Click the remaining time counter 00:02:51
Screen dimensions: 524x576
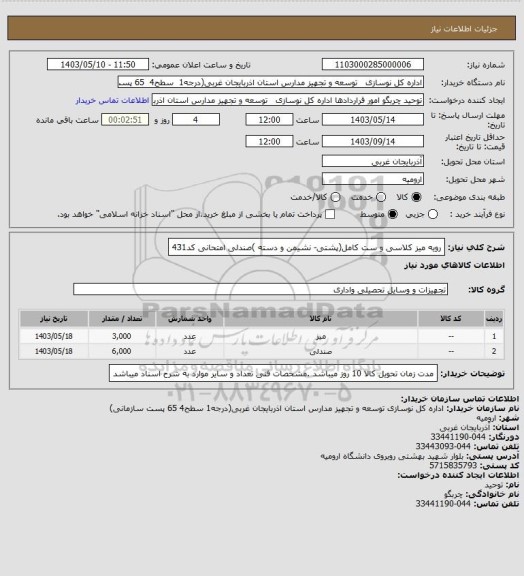125,120
